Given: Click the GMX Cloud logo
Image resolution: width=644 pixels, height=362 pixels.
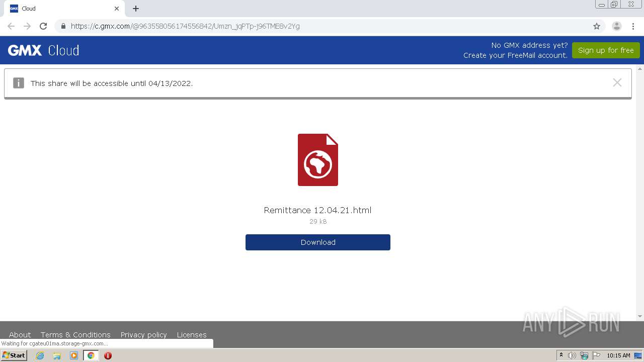Looking at the screenshot, I should [x=44, y=50].
